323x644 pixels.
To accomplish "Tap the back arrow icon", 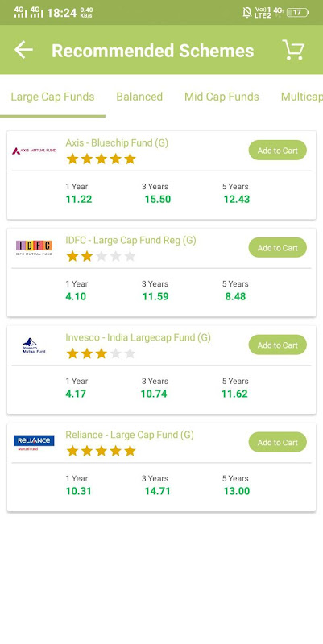I will click(23, 50).
